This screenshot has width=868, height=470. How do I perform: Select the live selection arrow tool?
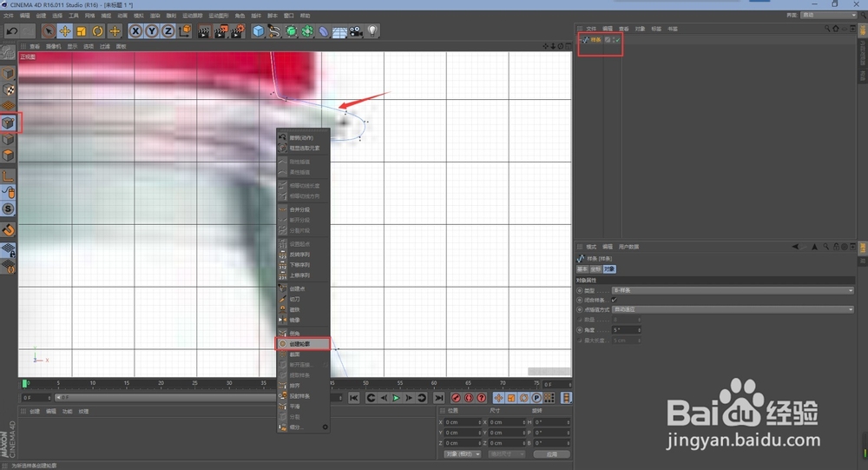tap(48, 31)
